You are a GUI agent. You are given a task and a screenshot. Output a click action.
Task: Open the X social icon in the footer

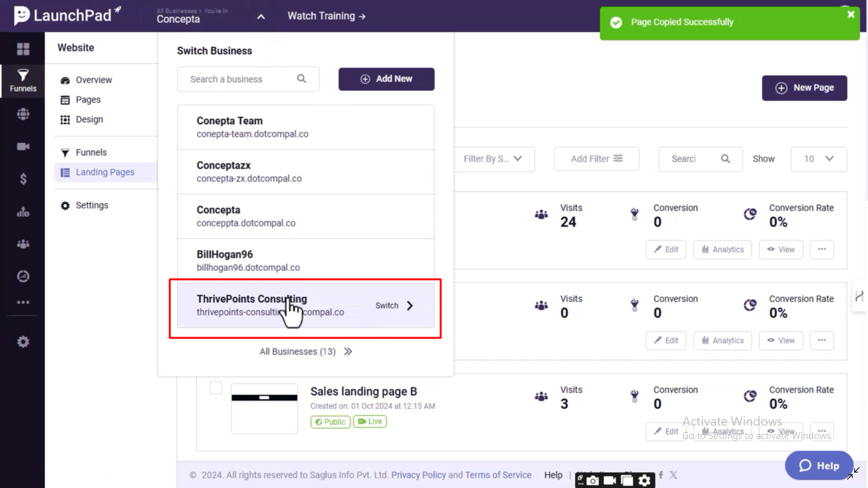(673, 475)
